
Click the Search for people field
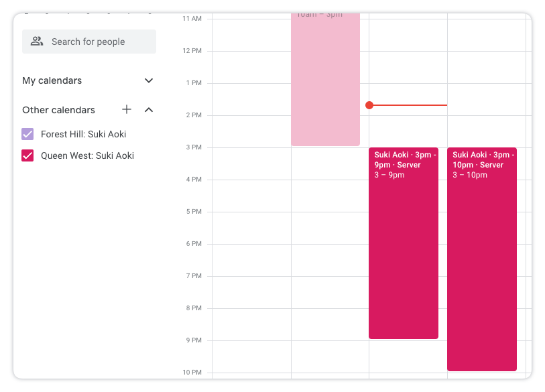click(x=89, y=42)
